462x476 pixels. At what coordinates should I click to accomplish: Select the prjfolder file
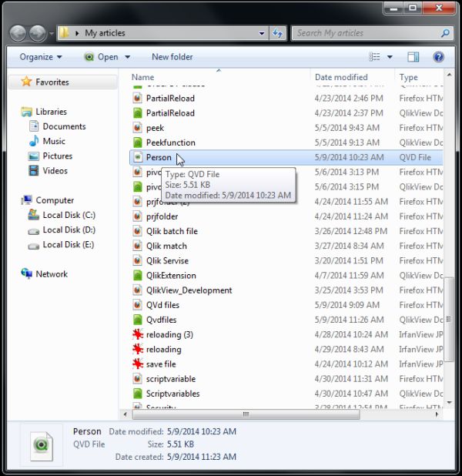(x=162, y=216)
